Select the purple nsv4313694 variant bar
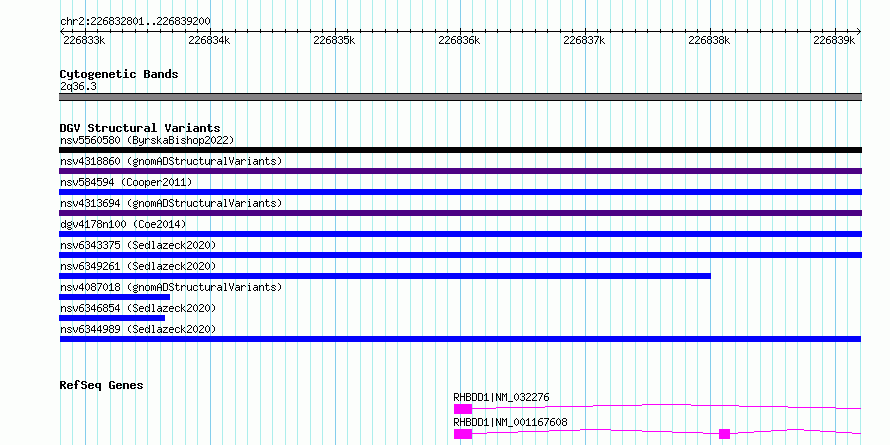This screenshot has height=445, width=890. [460, 213]
